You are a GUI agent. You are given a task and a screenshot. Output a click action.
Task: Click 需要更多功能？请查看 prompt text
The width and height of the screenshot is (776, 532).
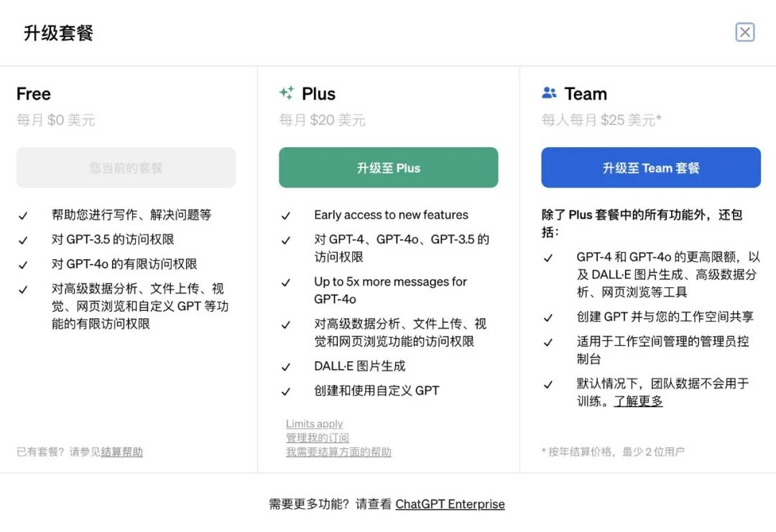click(x=331, y=504)
